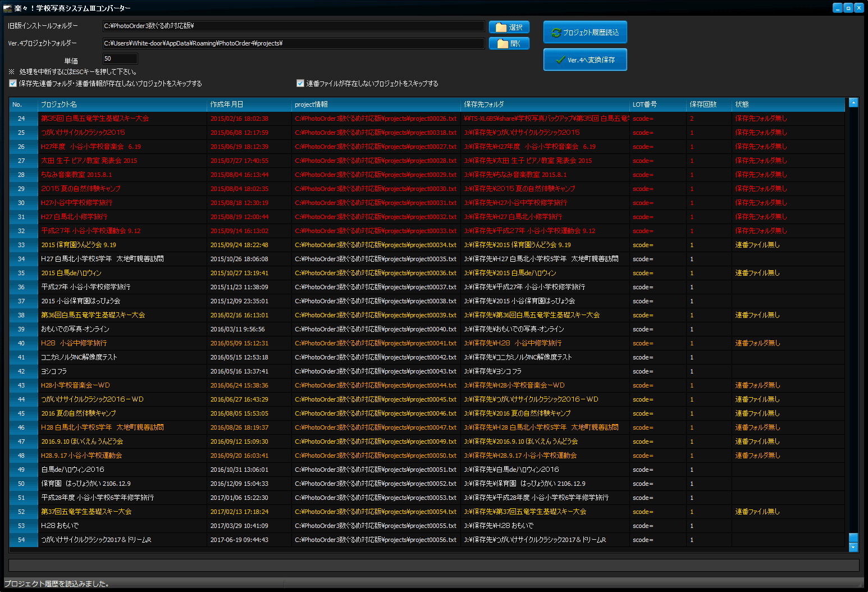Image resolution: width=868 pixels, height=592 pixels.
Task: Select project 太田 圭子 ピアノ教室 発表会 2015
Action: coord(89,161)
